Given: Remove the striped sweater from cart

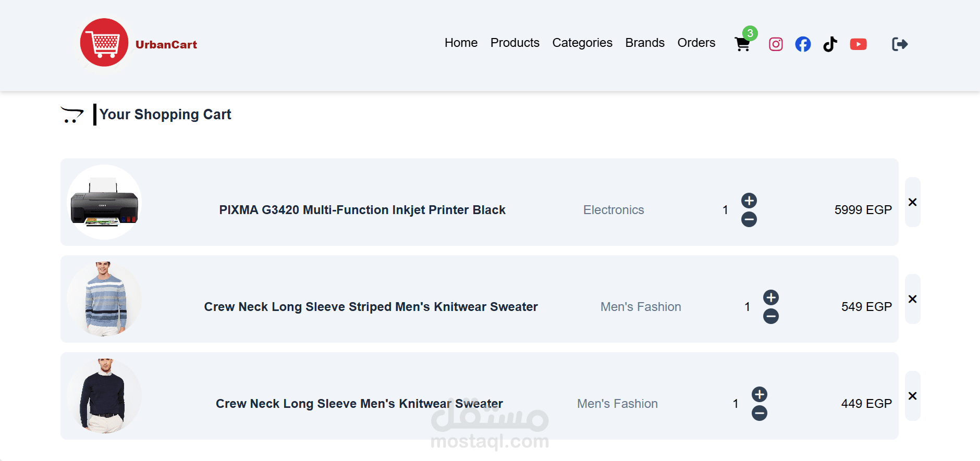Looking at the screenshot, I should tap(912, 299).
